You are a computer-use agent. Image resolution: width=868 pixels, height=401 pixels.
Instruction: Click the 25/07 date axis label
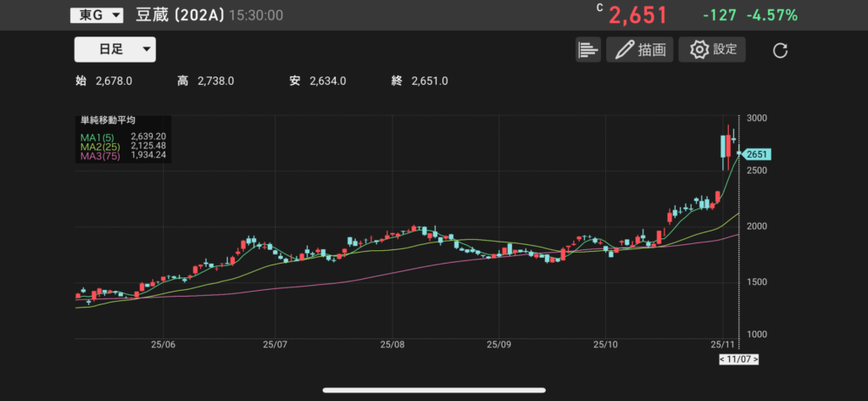[x=276, y=344]
